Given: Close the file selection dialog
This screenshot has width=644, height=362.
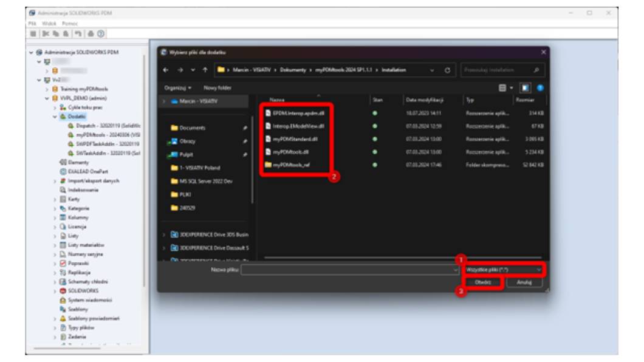Looking at the screenshot, I should coord(543,52).
